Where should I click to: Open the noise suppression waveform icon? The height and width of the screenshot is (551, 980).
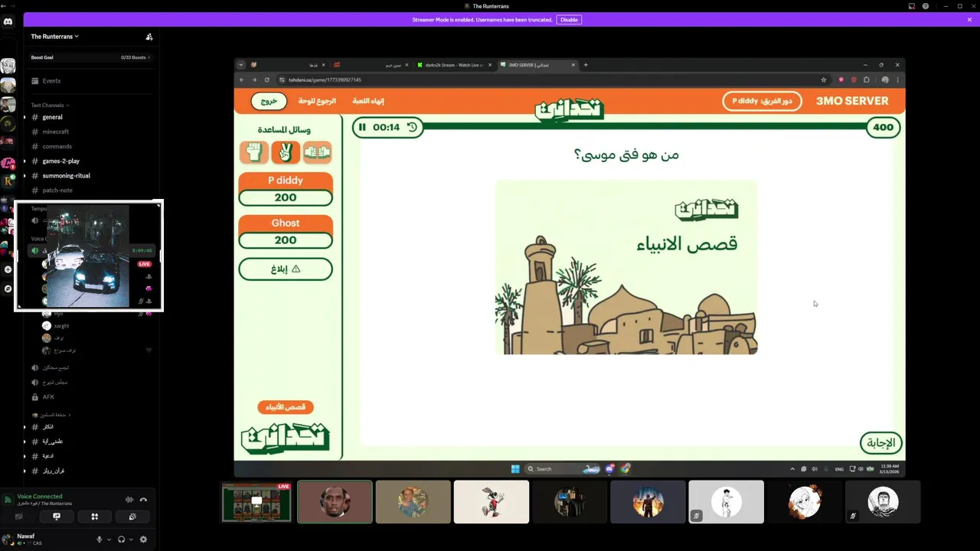[x=129, y=500]
